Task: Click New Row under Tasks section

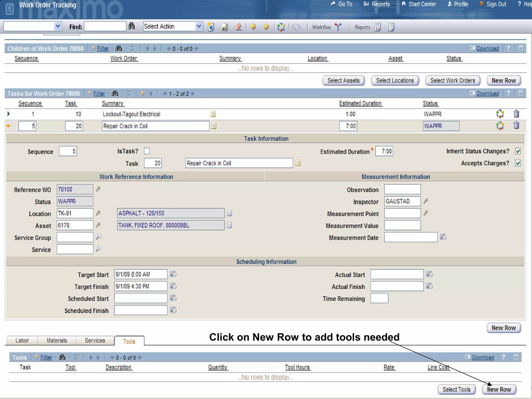Action: [504, 328]
